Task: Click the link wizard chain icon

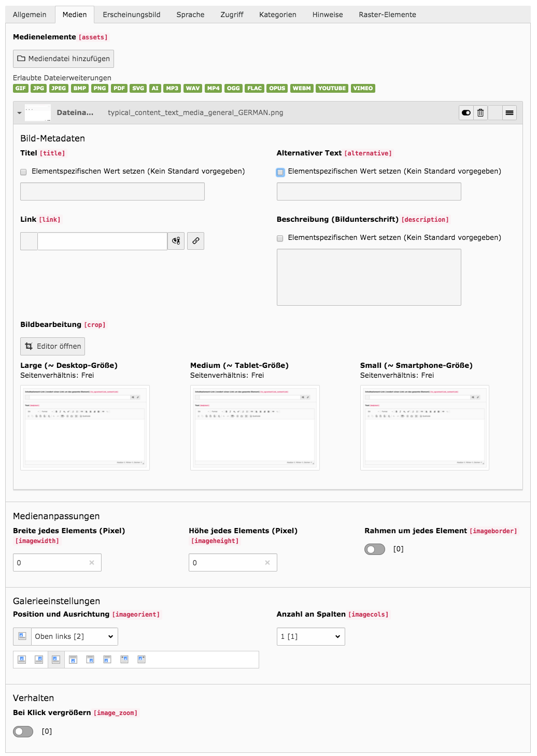Action: [195, 241]
